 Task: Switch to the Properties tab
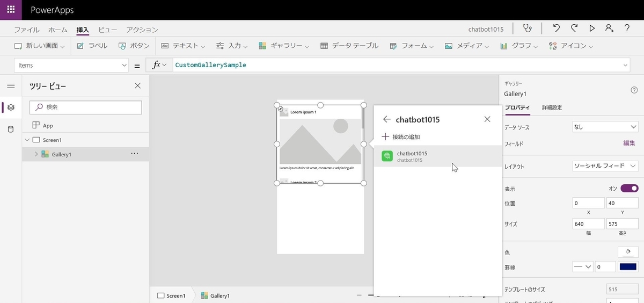tap(517, 107)
